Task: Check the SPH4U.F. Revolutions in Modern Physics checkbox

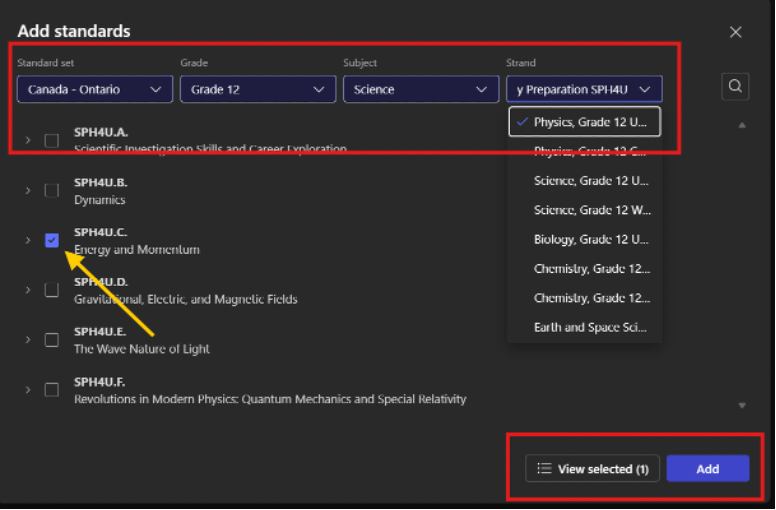Action: pos(52,390)
